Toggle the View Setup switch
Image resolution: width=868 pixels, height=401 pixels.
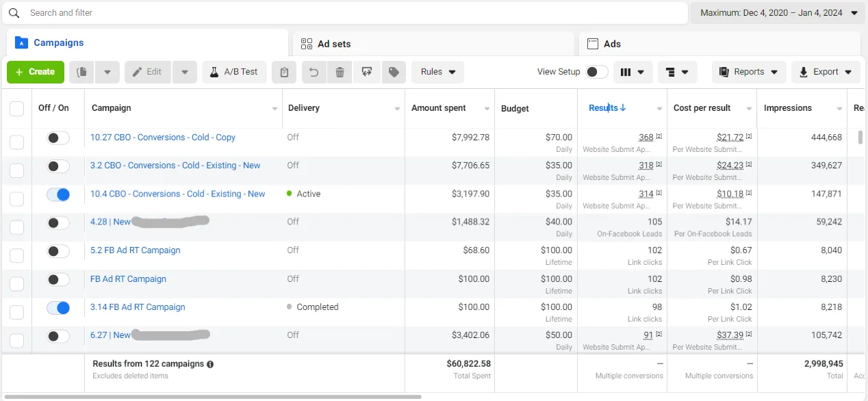click(596, 72)
